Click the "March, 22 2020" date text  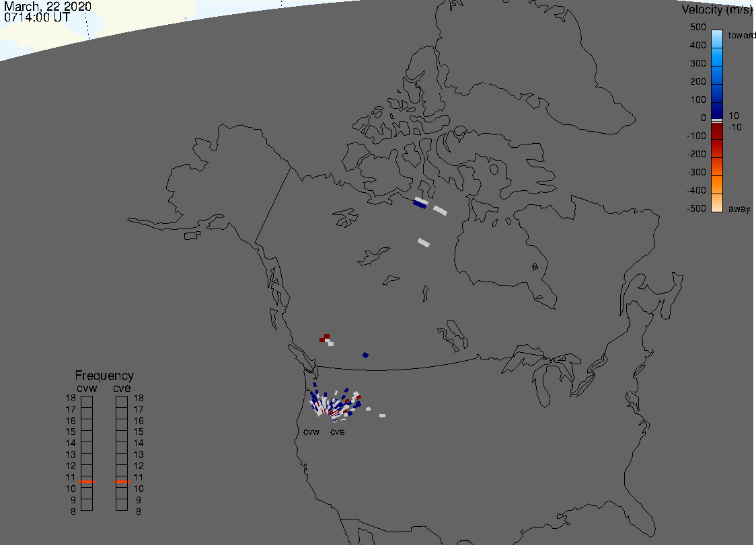click(x=48, y=7)
